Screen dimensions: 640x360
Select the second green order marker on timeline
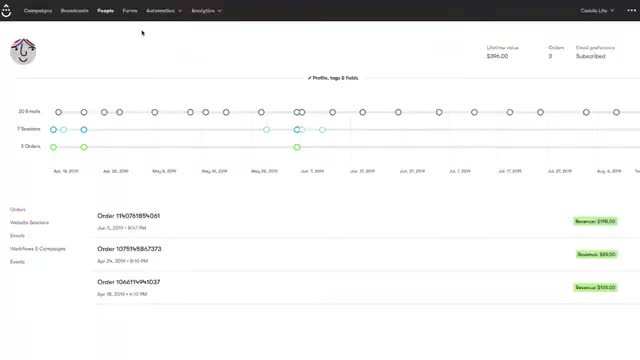tap(84, 147)
